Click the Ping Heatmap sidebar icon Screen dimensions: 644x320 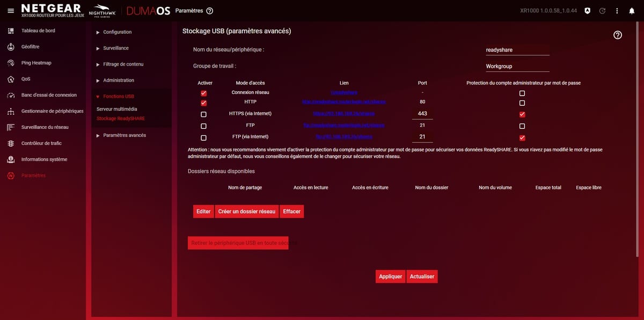point(11,63)
